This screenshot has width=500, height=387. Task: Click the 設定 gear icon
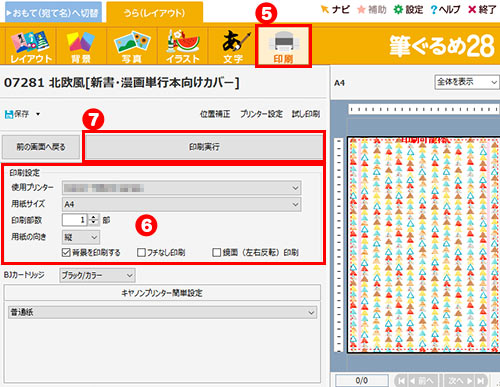408,9
